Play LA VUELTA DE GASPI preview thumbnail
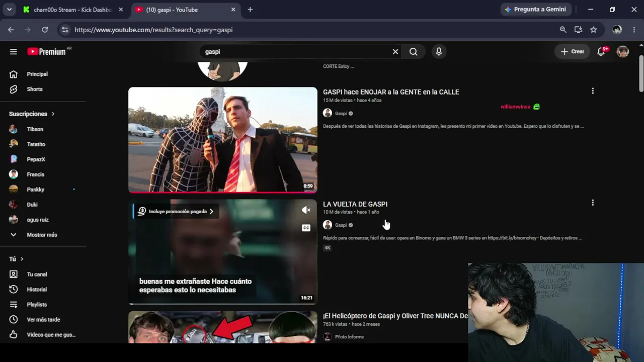The image size is (644, 362). click(223, 252)
